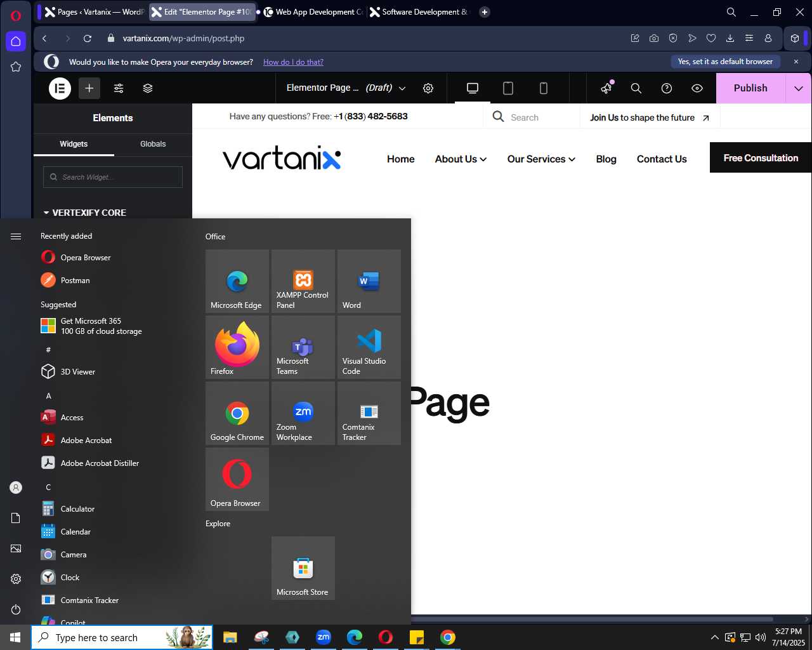Click the Publish button
The image size is (812, 650).
point(750,88)
